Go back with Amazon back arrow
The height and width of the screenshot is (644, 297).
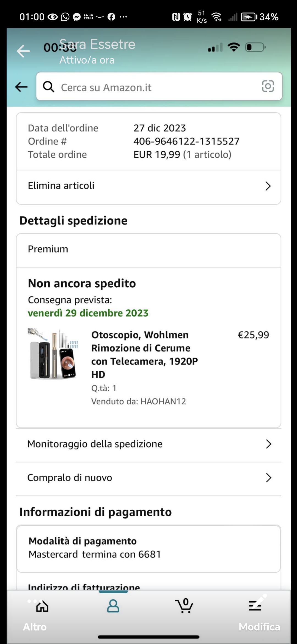point(21,87)
